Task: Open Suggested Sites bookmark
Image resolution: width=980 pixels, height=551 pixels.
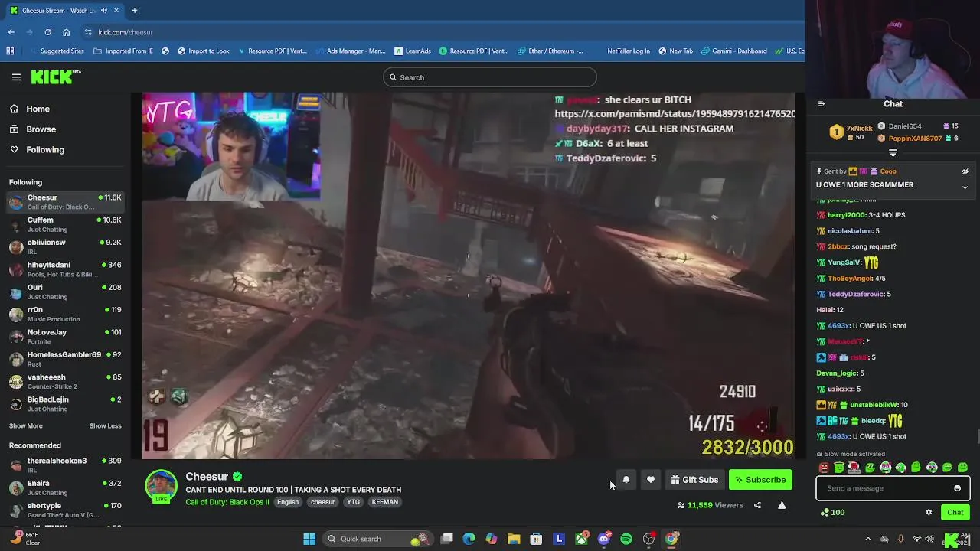Action: pyautogui.click(x=57, y=51)
